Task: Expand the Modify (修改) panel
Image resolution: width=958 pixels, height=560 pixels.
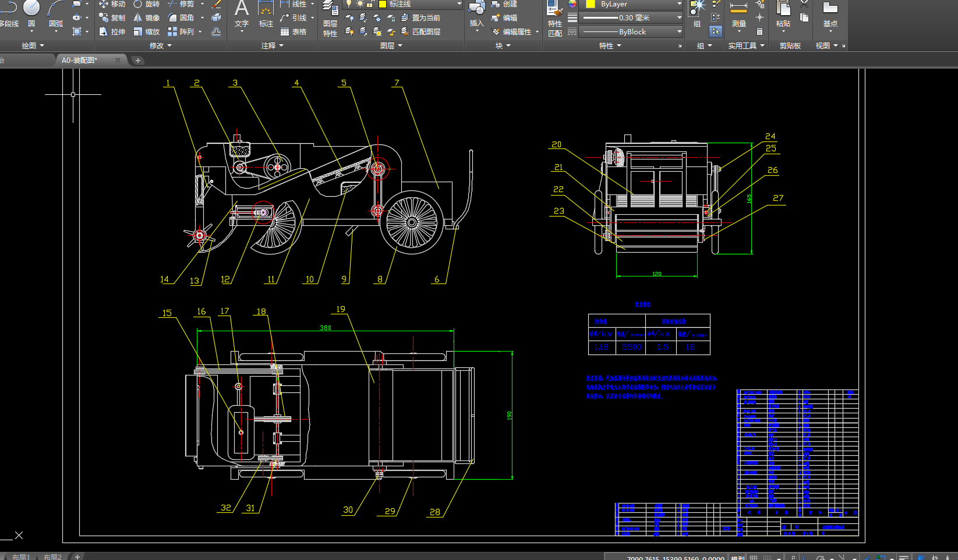Action: tap(161, 45)
